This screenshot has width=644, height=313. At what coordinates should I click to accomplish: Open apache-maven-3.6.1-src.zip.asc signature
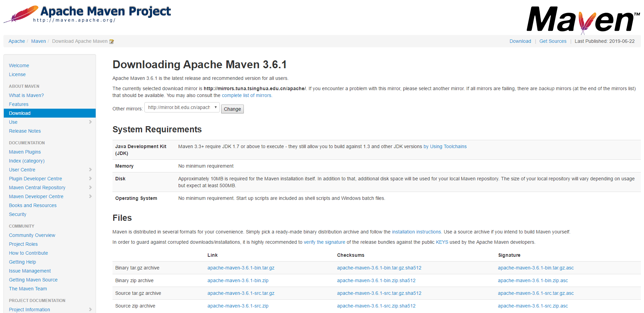[533, 306]
